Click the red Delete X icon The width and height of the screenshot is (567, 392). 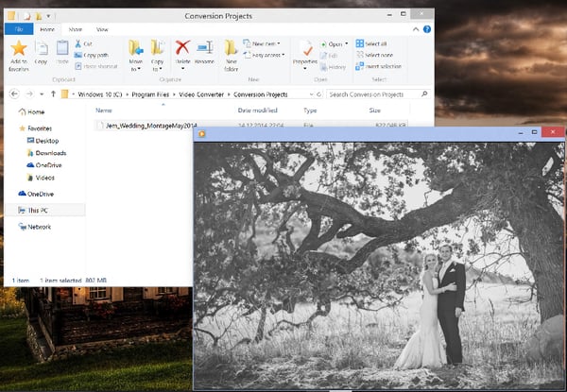[x=182, y=47]
